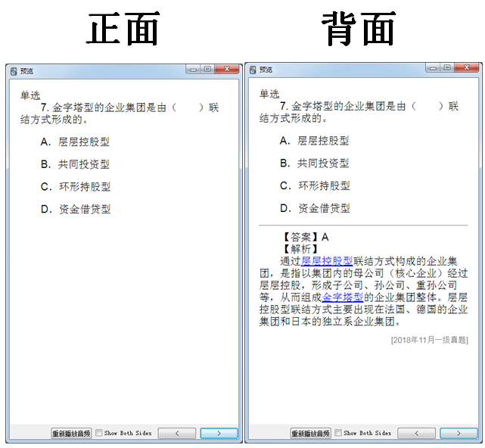
Task: Go to next card in right window
Action: pos(459,433)
